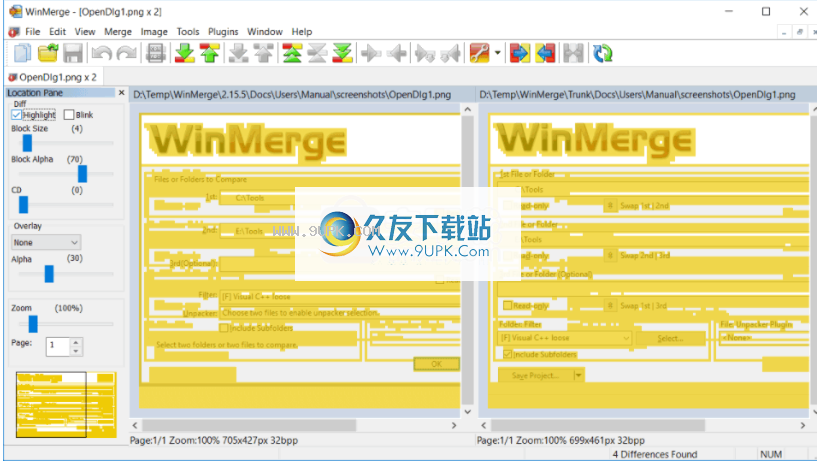Open the View menu
Screen dimensions: 817x468
click(85, 32)
